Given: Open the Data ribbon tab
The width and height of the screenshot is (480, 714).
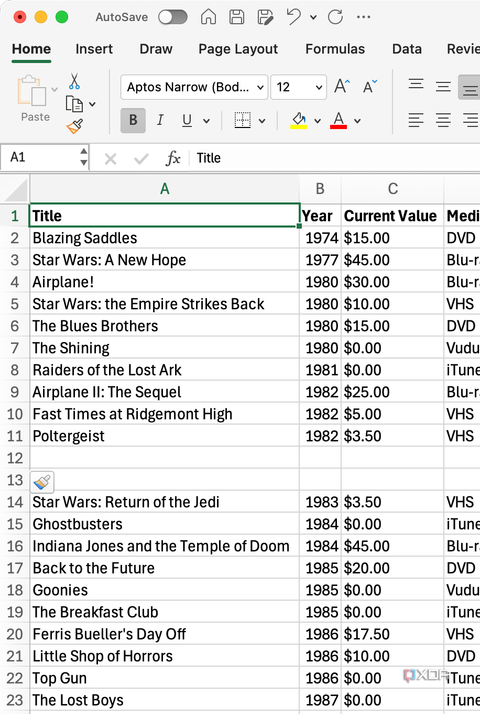Looking at the screenshot, I should click(407, 49).
